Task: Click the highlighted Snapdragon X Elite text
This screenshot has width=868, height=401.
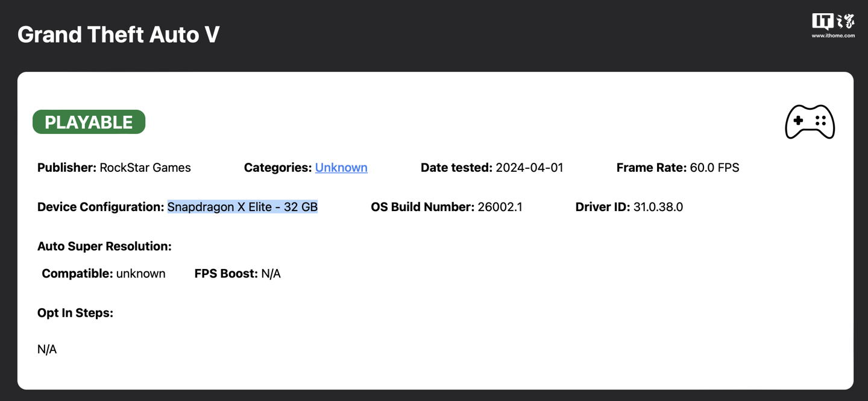Action: [x=242, y=207]
